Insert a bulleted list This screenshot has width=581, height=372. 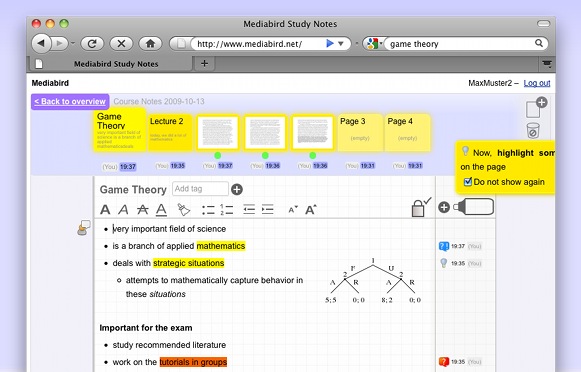(208, 210)
